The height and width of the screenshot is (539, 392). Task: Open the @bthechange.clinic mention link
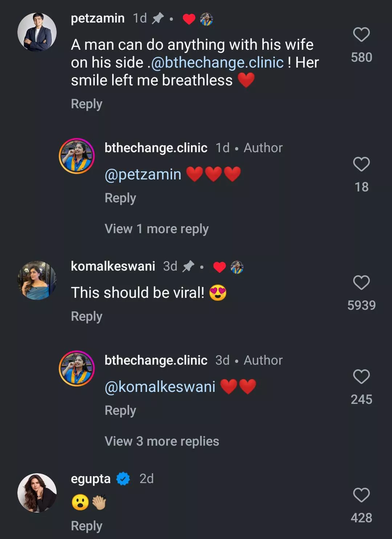tap(217, 62)
